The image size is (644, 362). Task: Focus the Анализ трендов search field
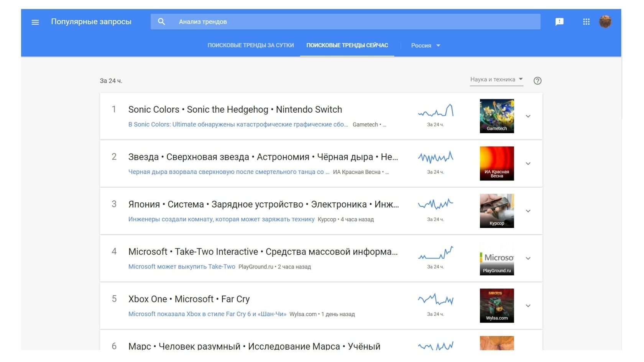pyautogui.click(x=345, y=22)
